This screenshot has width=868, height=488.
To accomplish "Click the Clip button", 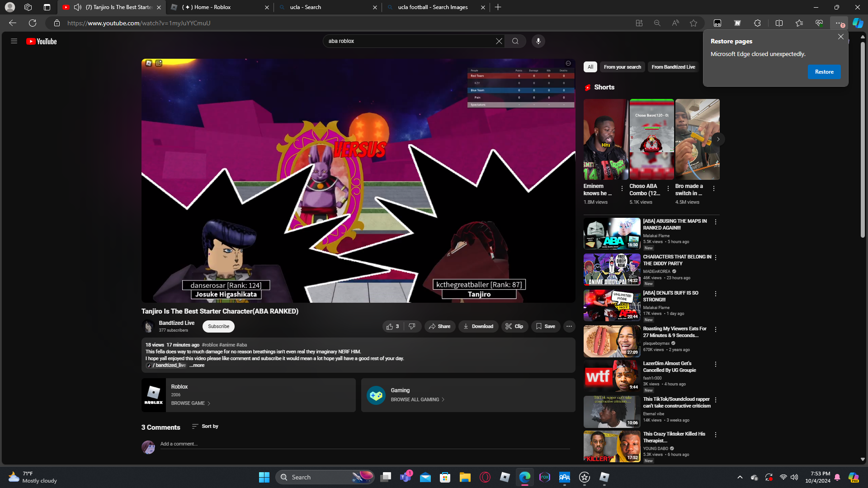I will 514,326.
